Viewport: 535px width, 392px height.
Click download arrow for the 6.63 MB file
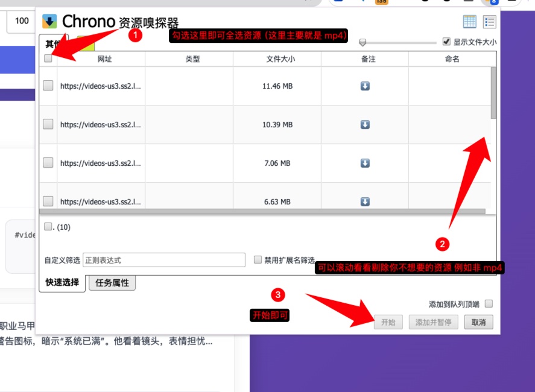365,201
